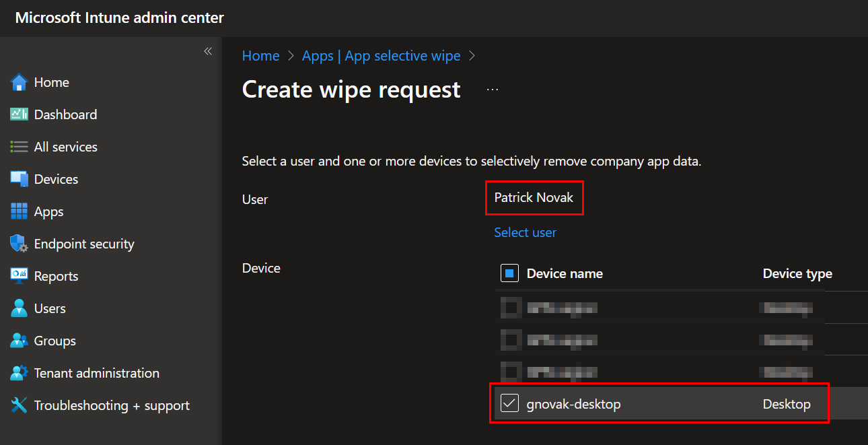Open Tenant administration
This screenshot has width=868, height=445.
(20, 372)
